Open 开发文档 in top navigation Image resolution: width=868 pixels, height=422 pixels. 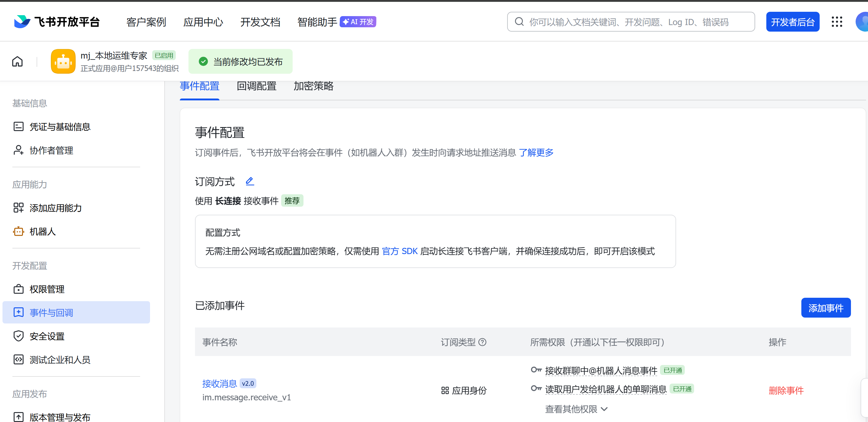tap(260, 22)
